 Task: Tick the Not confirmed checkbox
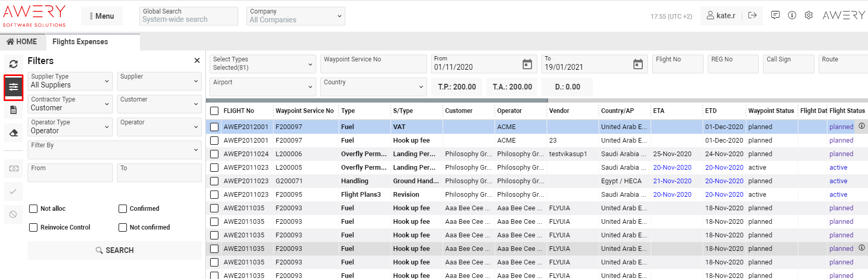point(123,227)
